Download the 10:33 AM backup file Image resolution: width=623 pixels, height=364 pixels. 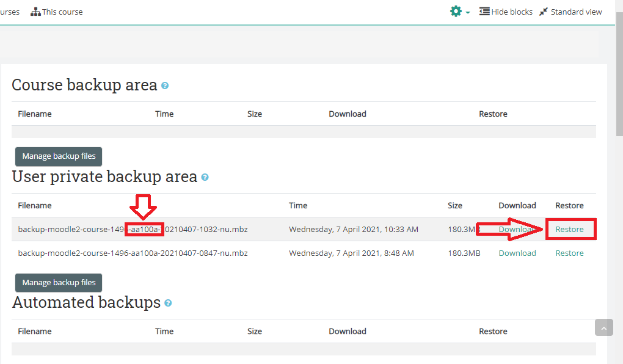pyautogui.click(x=517, y=229)
